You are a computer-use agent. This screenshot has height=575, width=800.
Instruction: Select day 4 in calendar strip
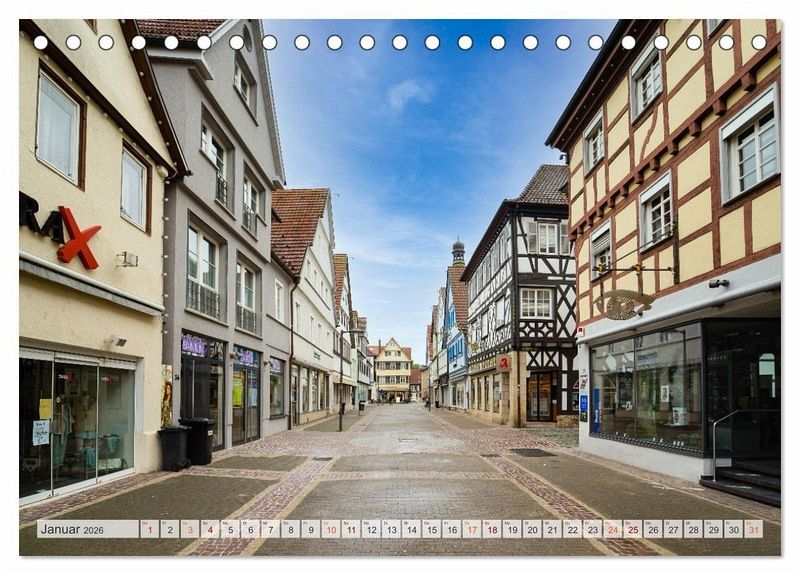click(210, 529)
